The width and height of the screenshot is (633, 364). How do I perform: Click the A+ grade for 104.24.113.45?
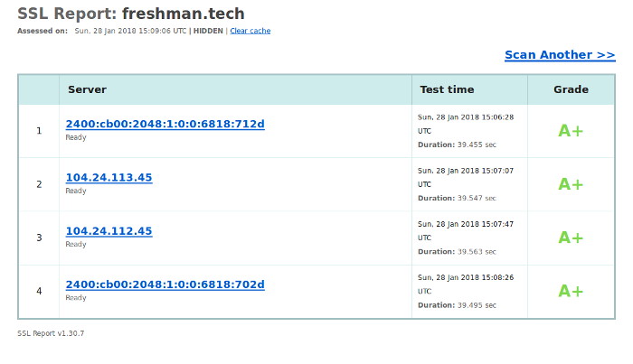coord(571,184)
